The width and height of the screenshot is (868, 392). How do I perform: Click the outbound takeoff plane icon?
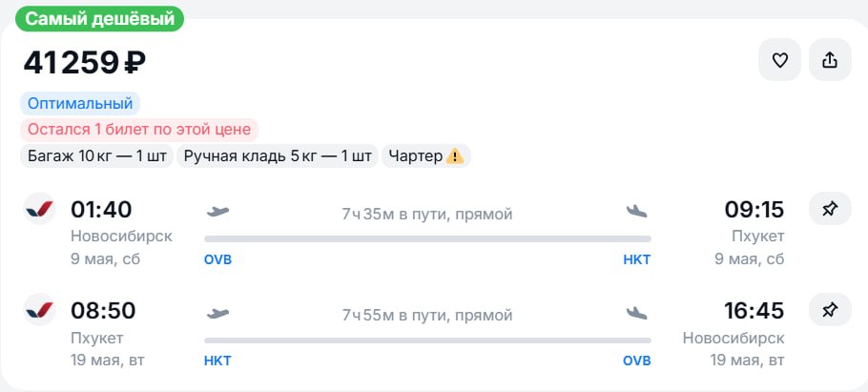pos(217,211)
